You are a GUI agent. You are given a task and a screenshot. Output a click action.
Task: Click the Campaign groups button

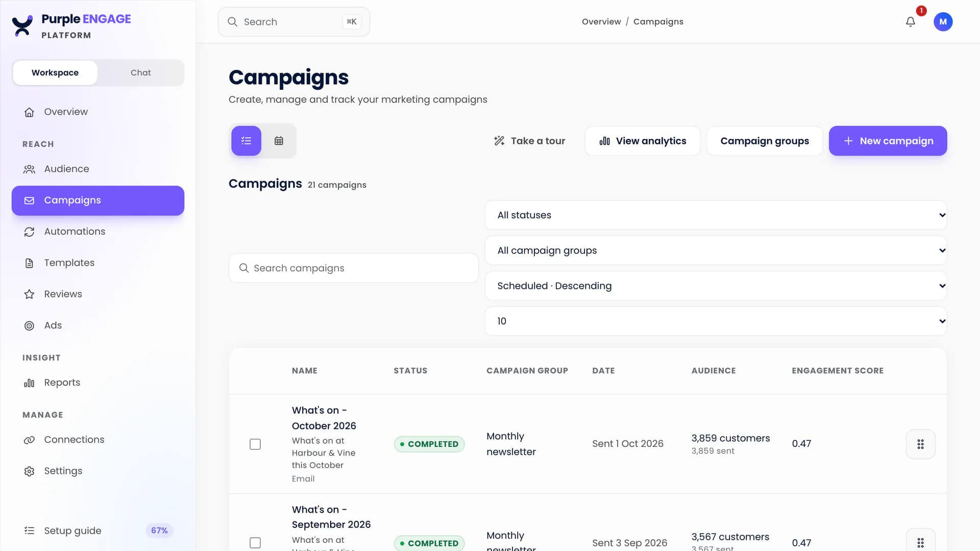coord(765,141)
